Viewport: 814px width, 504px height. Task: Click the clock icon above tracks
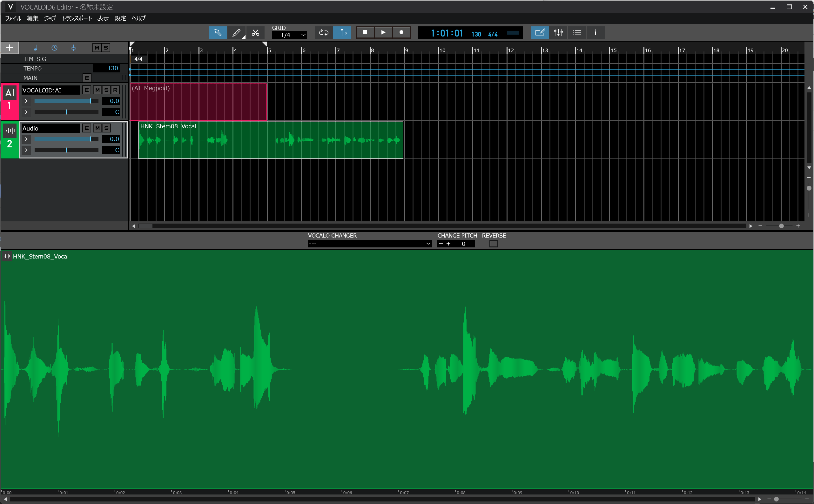[54, 48]
